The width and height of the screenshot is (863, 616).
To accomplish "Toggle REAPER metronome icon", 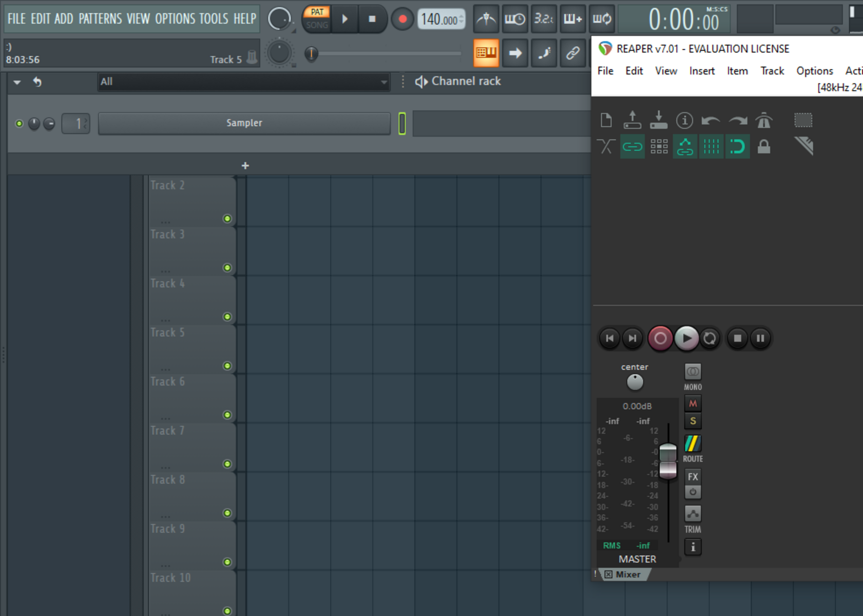I will pyautogui.click(x=764, y=120).
